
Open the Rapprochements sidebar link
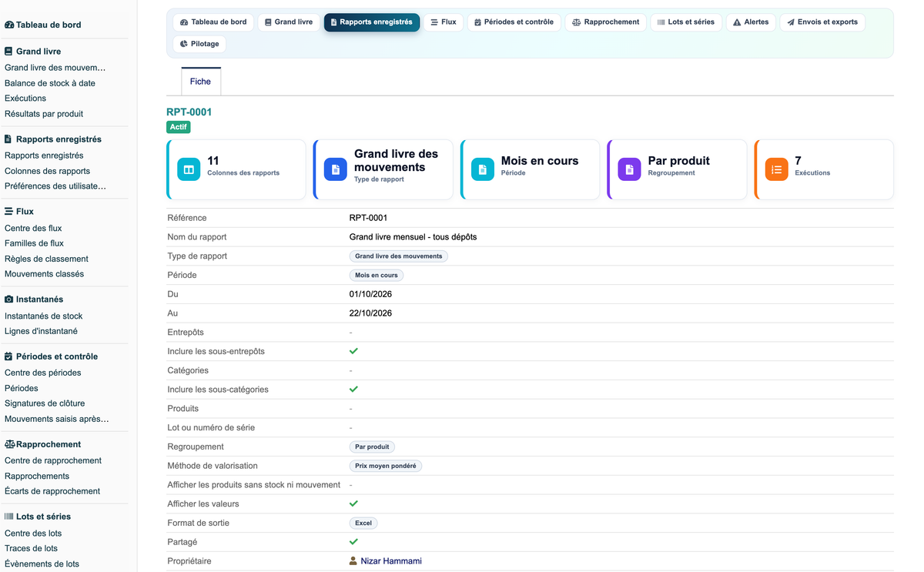[37, 476]
